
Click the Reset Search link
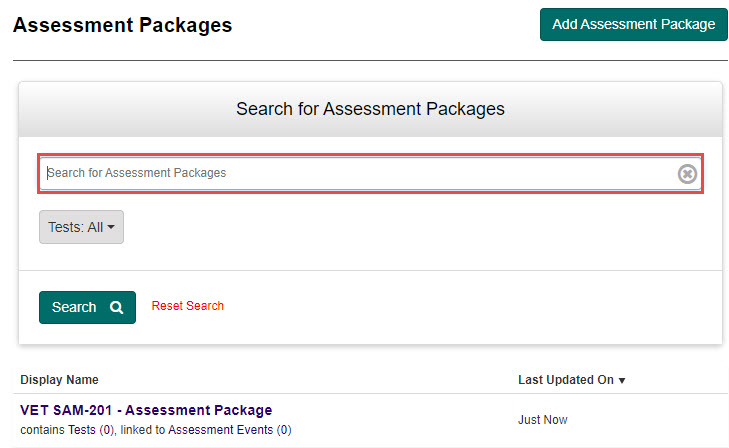click(x=187, y=306)
